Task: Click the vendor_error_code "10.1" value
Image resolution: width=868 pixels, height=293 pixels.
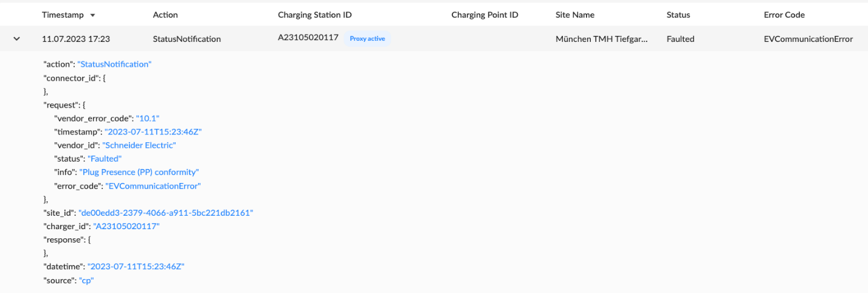Action: tap(148, 119)
